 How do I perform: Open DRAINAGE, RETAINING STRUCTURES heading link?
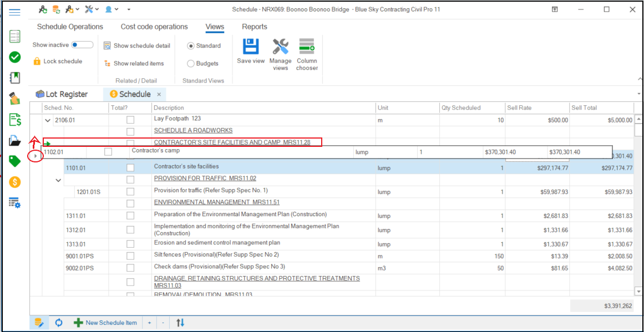257,282
